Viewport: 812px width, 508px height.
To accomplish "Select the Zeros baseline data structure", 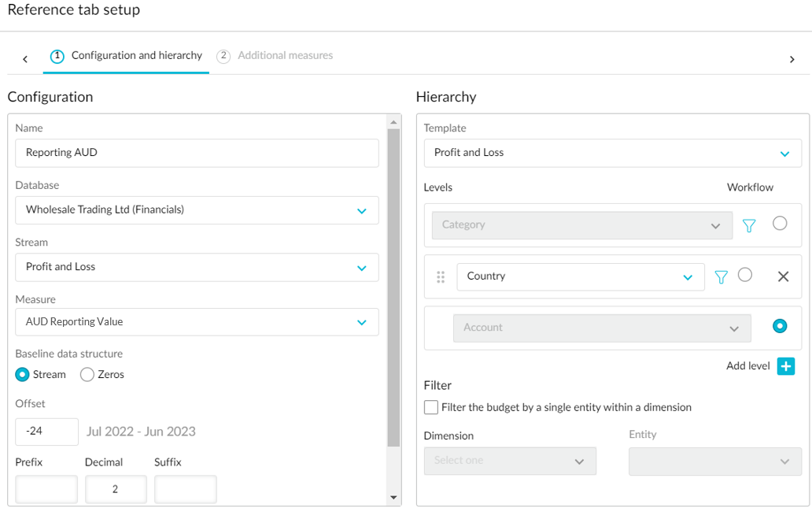I will [x=87, y=375].
